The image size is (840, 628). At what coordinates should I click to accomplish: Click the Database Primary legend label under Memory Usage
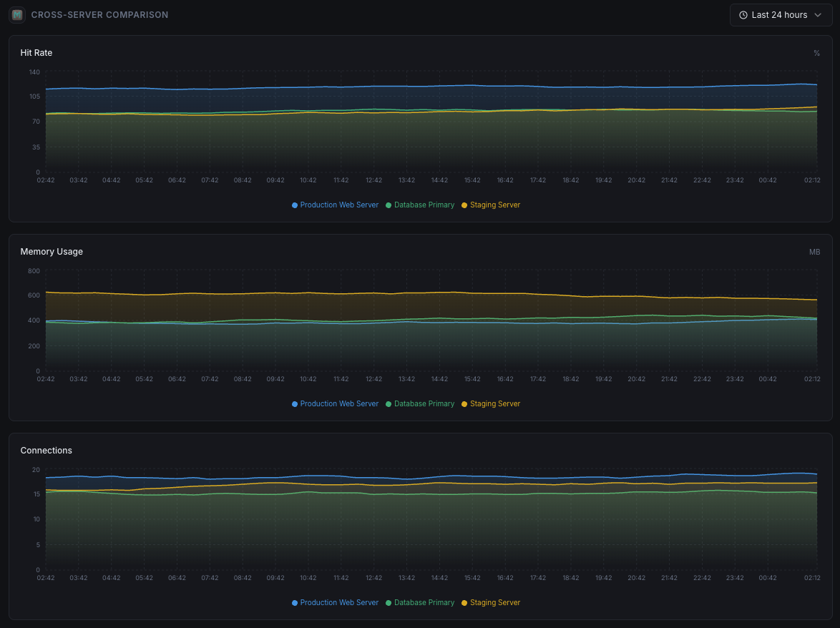(424, 403)
